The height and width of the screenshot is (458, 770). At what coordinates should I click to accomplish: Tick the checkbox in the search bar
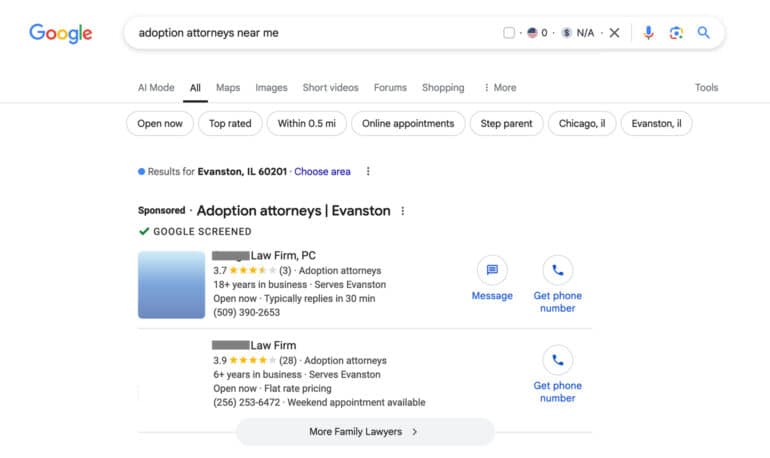click(509, 33)
